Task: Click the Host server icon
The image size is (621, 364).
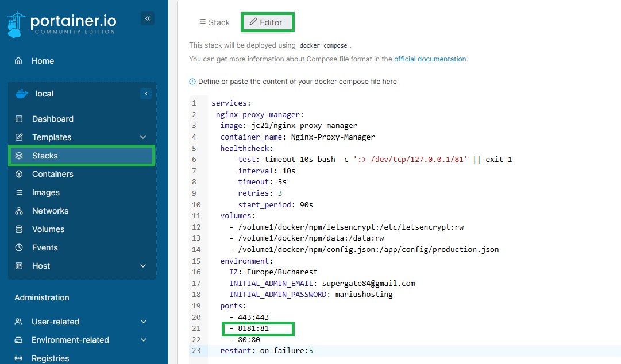Action: (18, 266)
